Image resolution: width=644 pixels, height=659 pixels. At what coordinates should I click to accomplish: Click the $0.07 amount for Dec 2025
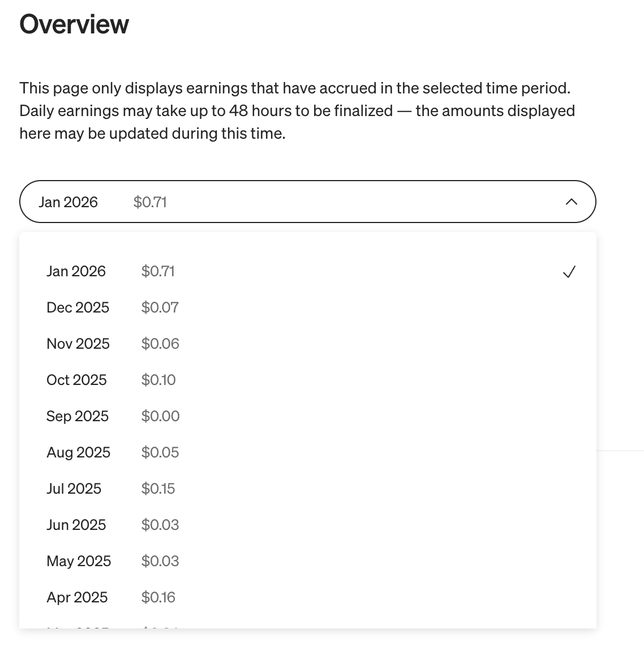(x=160, y=307)
